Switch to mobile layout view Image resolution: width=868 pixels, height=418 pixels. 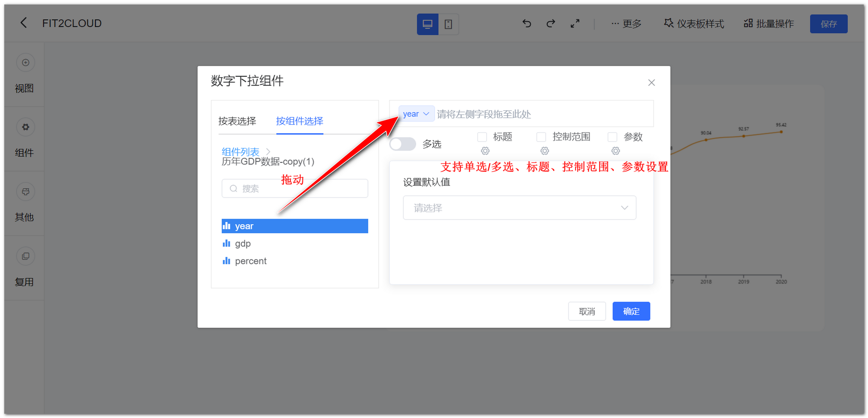448,24
